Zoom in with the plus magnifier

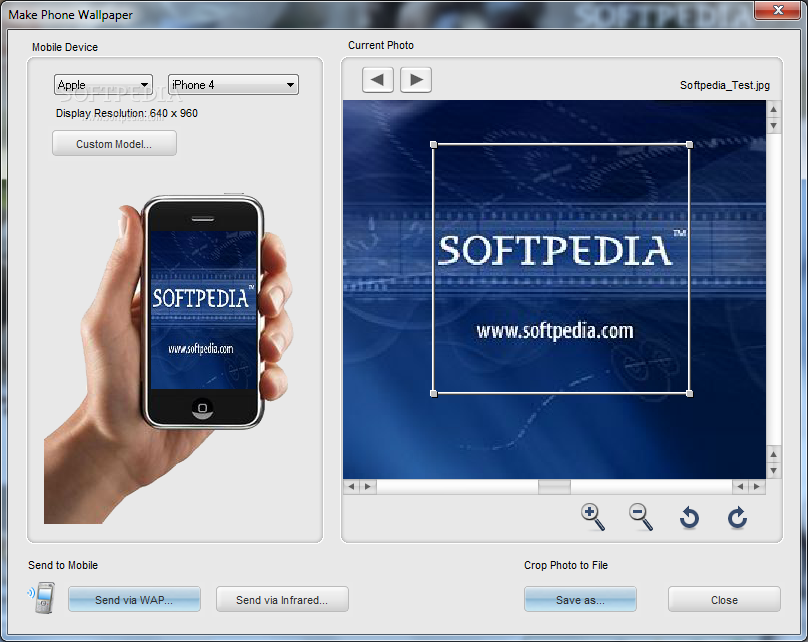click(x=593, y=517)
